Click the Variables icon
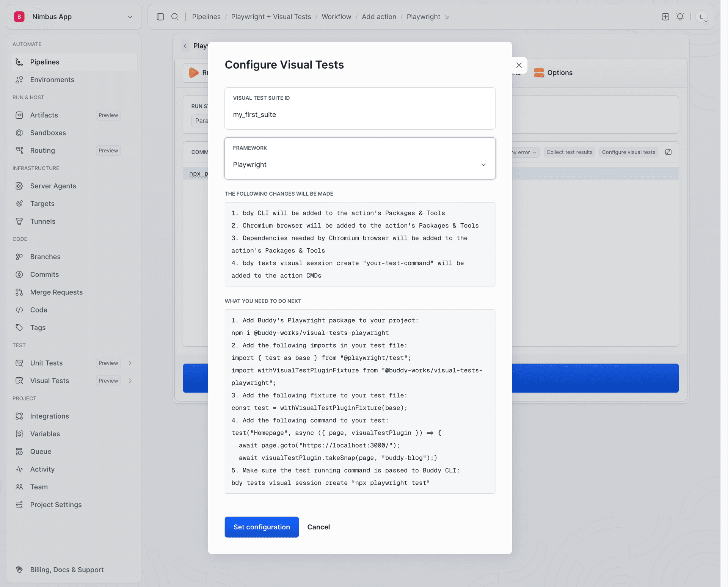 (19, 434)
